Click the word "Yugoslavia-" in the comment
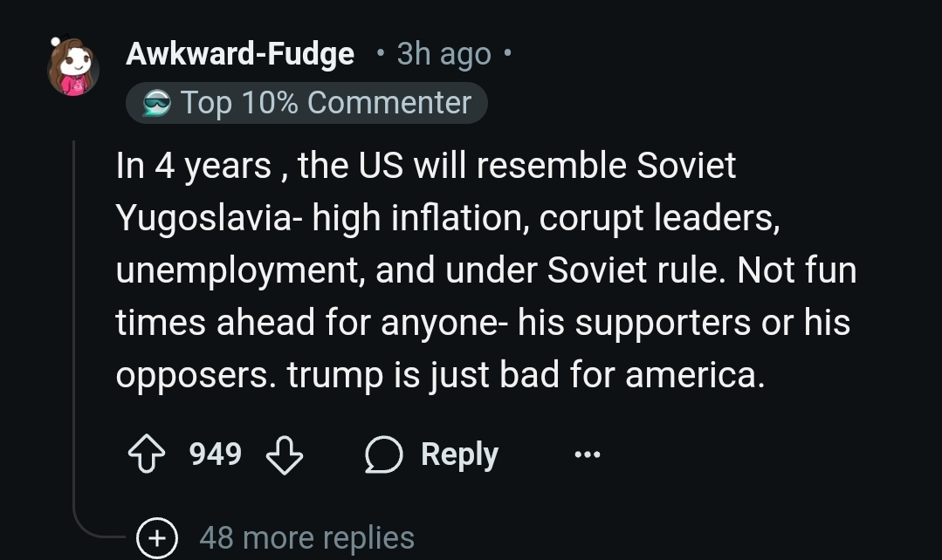The width and height of the screenshot is (942, 560). (206, 218)
